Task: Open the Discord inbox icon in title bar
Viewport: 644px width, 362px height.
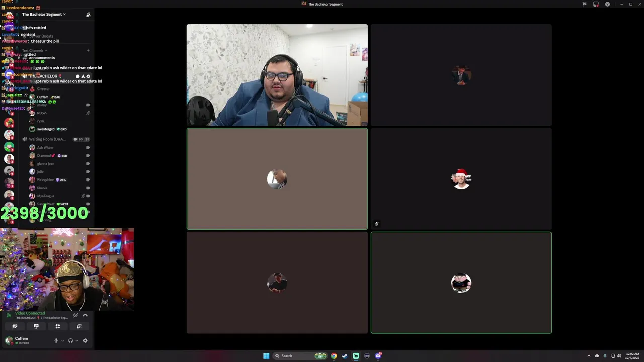Action: click(x=596, y=4)
